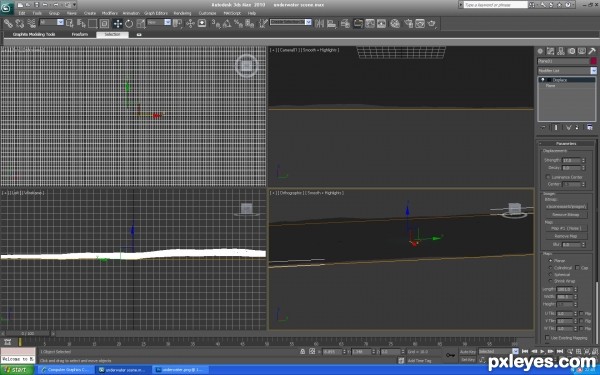Screen dimensions: 600x375
Task: Select the Select and Link tool
Action: coord(8,24)
